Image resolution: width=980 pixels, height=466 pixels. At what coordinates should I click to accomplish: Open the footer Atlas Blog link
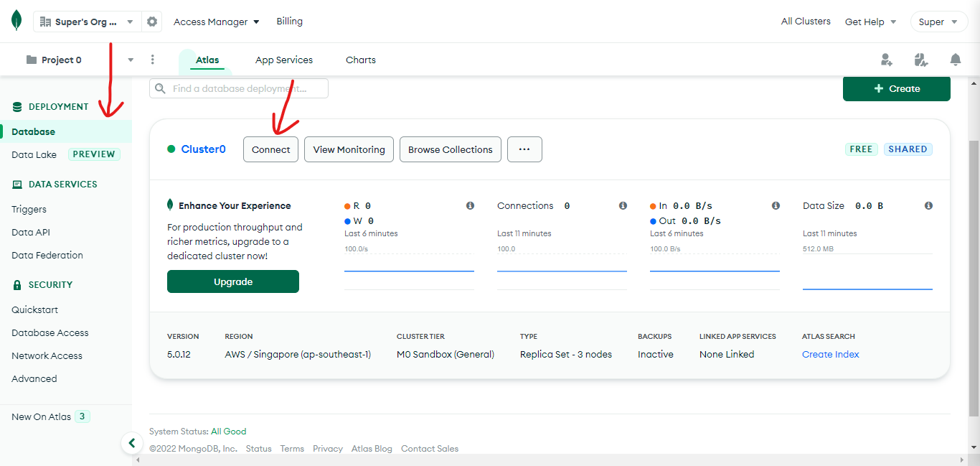(372, 448)
